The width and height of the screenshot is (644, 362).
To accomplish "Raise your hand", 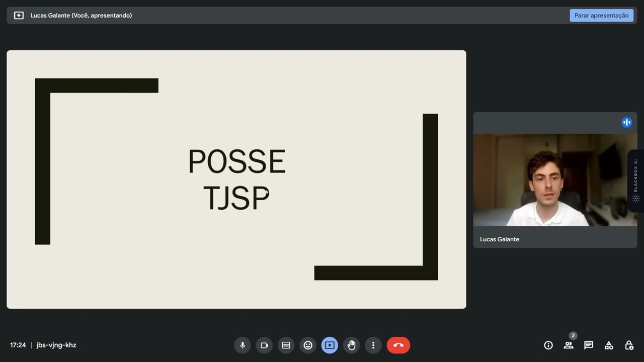I will (351, 345).
